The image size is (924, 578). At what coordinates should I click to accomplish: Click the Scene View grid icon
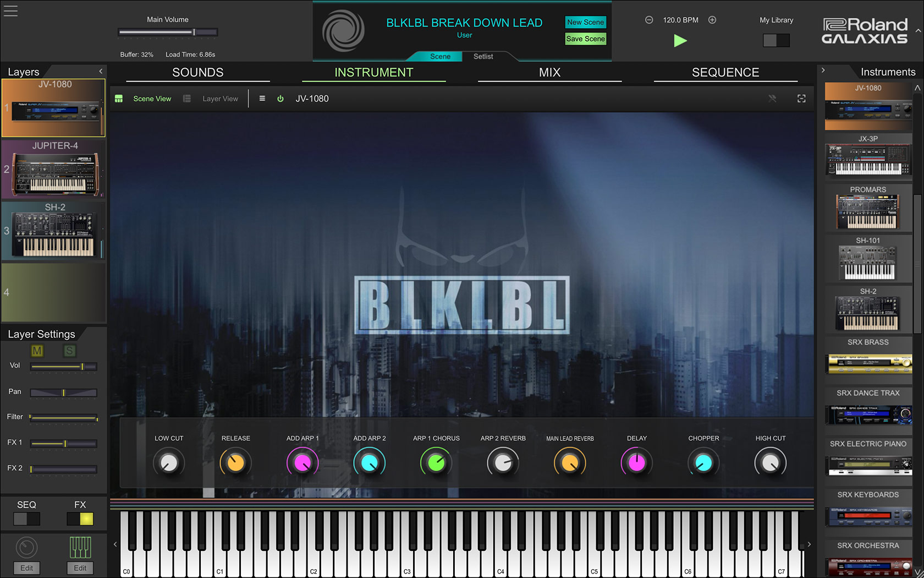click(x=119, y=99)
